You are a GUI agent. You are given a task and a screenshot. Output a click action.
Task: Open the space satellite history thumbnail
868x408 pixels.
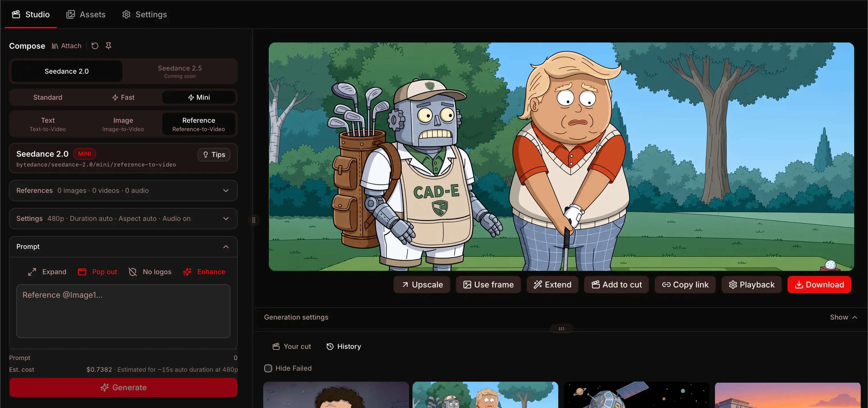tap(637, 395)
